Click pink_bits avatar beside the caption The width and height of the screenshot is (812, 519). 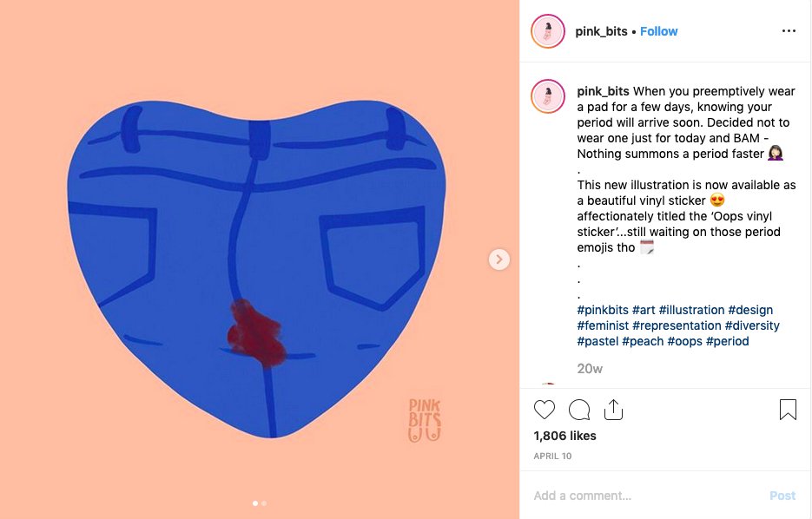click(548, 96)
